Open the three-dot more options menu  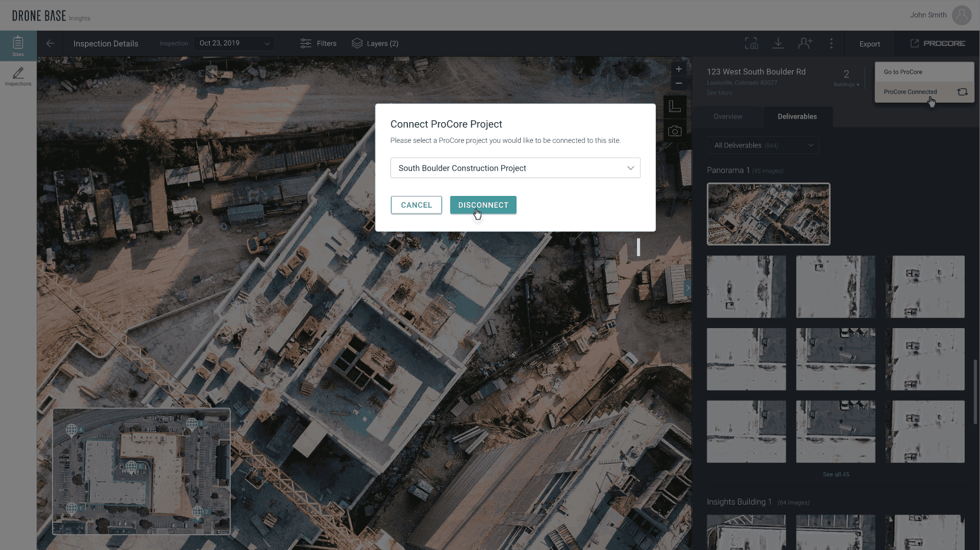[x=831, y=44]
